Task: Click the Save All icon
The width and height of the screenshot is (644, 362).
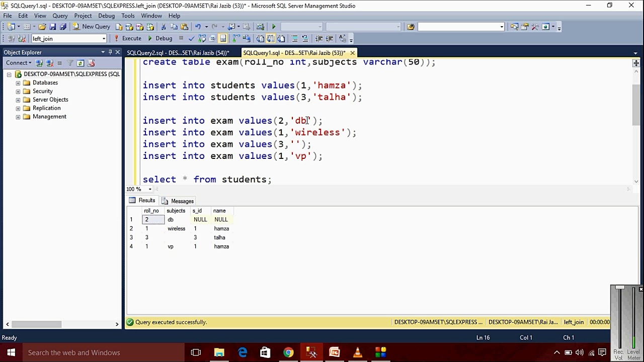Action: [x=63, y=27]
